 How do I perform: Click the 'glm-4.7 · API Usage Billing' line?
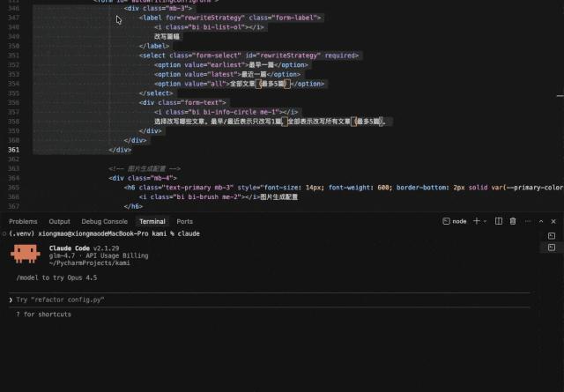coord(99,255)
